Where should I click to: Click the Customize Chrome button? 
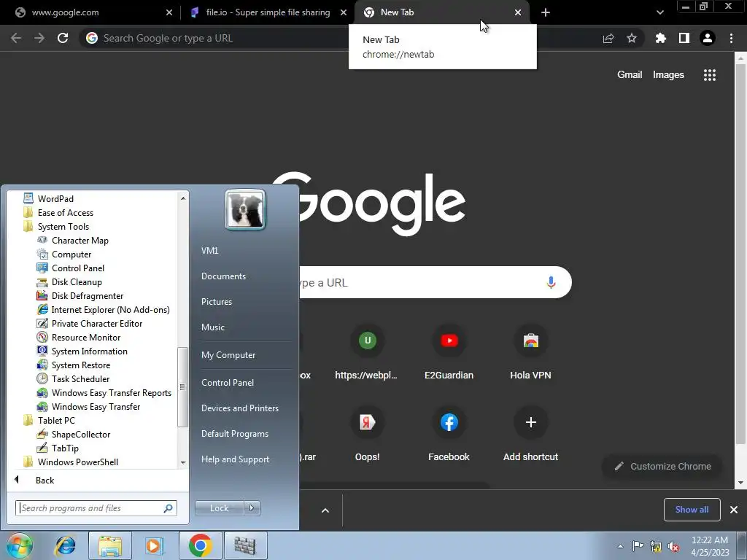pos(662,466)
